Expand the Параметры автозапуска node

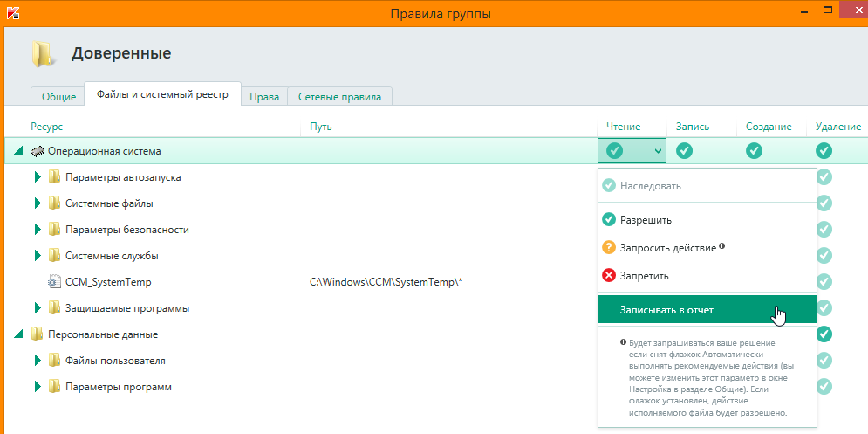[38, 177]
